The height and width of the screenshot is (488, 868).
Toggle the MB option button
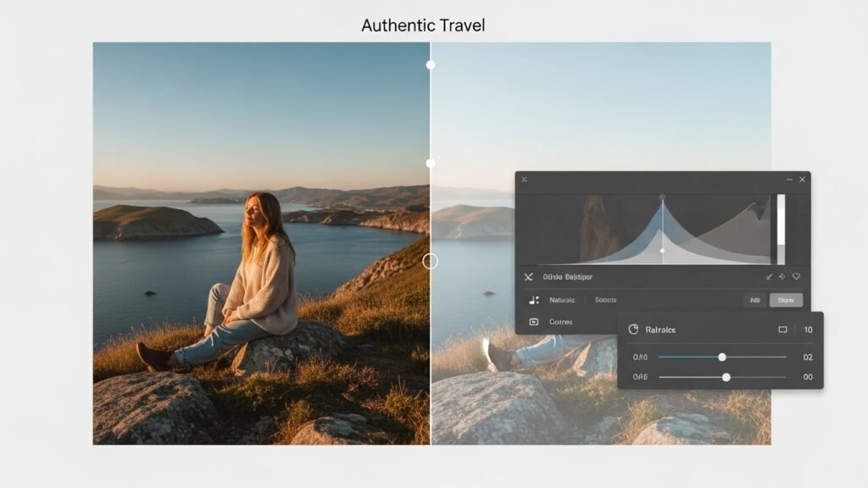pyautogui.click(x=756, y=300)
